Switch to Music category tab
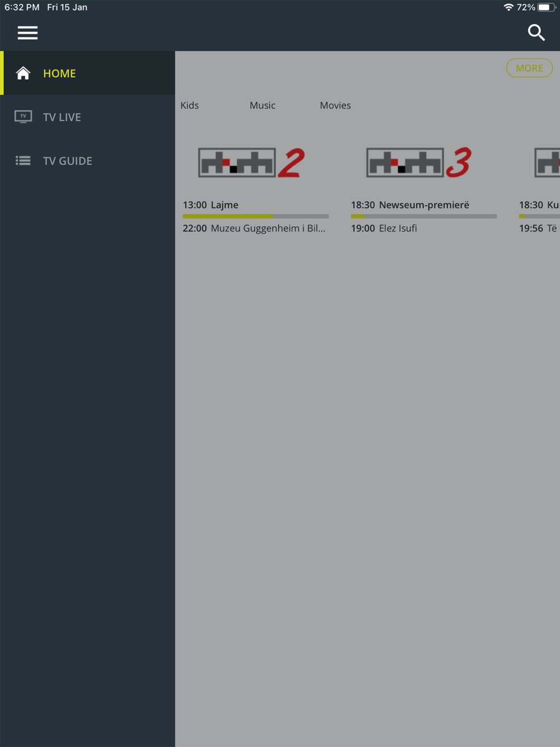Screen dimensions: 560x747 [x=262, y=105]
